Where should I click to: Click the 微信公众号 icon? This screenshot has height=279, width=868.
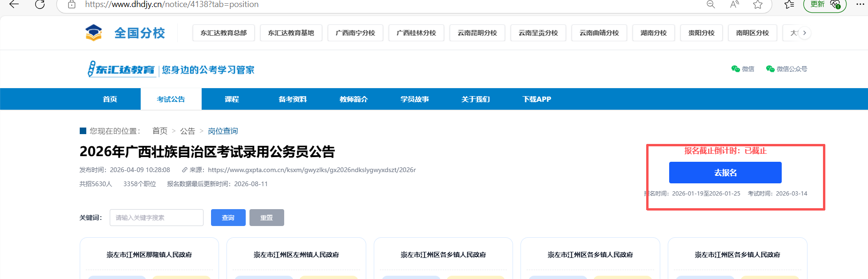click(x=770, y=69)
